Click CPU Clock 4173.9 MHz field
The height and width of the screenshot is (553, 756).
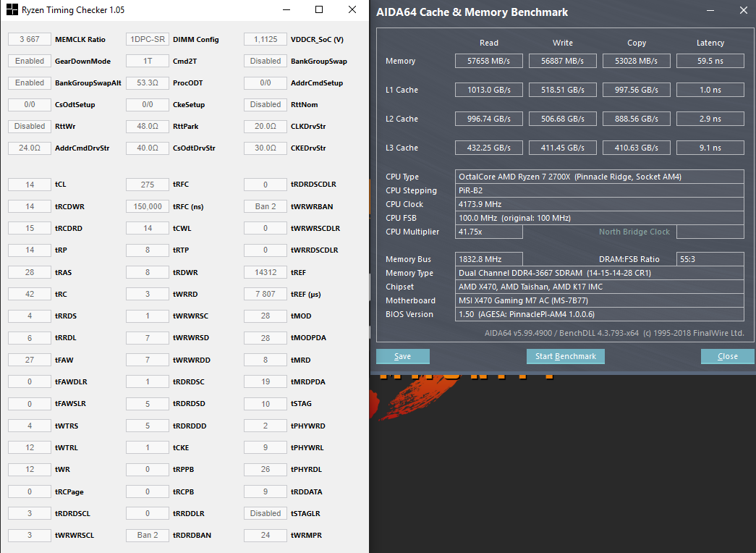pos(599,204)
